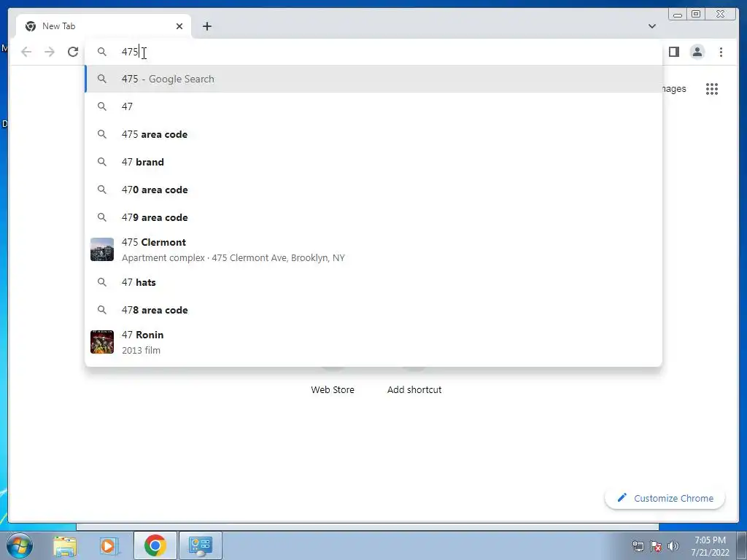Click the browser forward arrow
The image size is (747, 560).
point(50,52)
